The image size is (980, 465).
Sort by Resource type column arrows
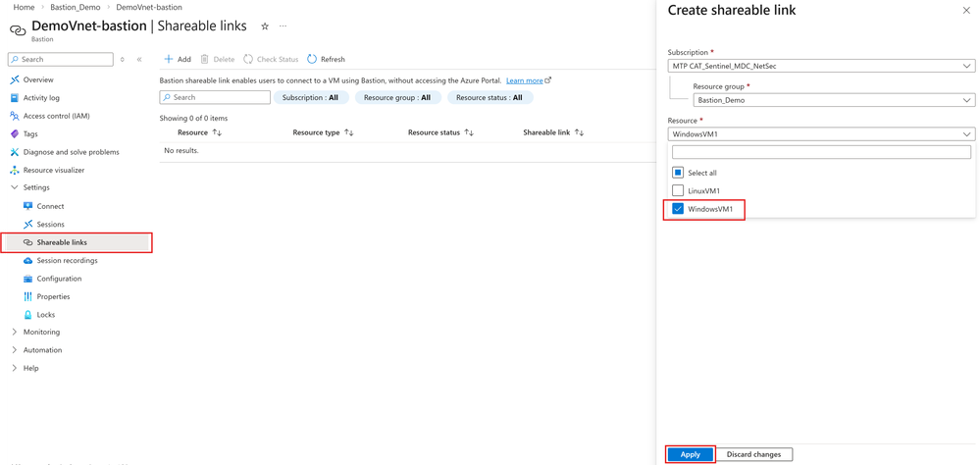coord(349,133)
